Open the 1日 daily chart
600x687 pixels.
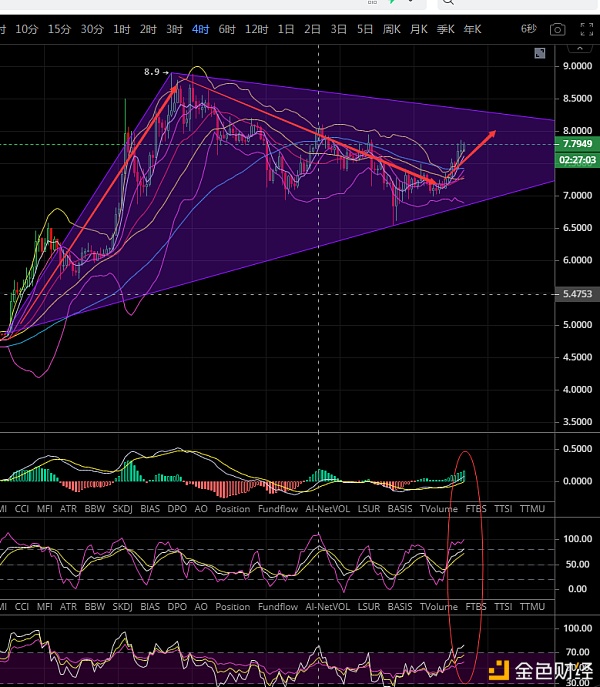[286, 29]
